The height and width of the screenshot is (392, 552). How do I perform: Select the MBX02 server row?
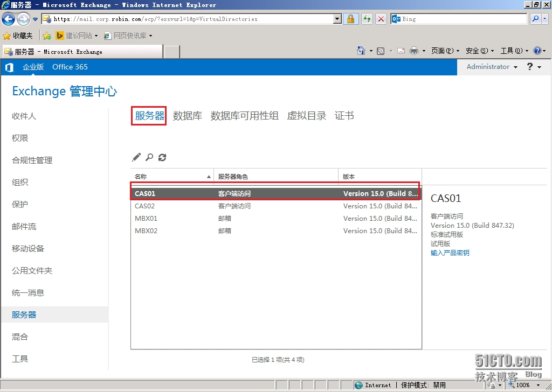point(276,230)
